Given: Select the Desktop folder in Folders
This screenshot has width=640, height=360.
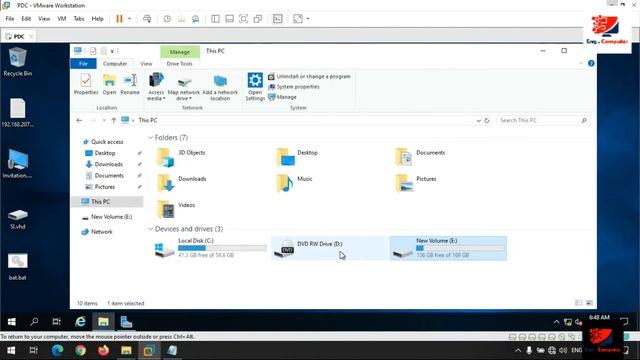Looking at the screenshot, I should click(x=297, y=157).
